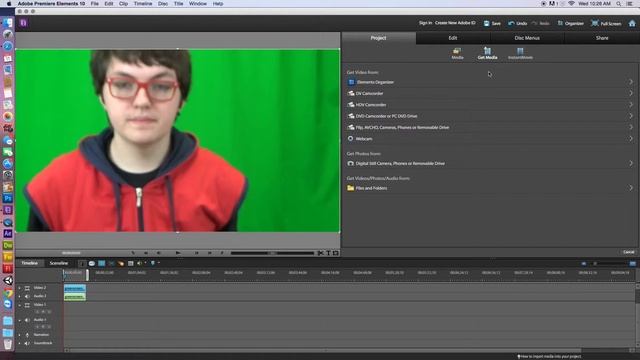Screen dimensions: 640x360
Task: Select the Elements Organizer source icon
Action: (351, 82)
